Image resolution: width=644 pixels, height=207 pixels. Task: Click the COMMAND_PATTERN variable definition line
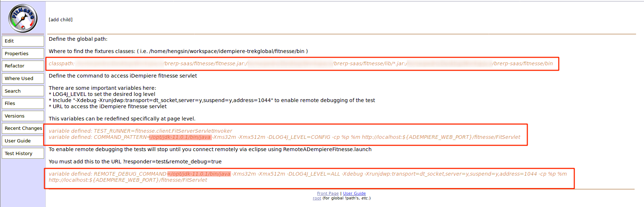pyautogui.click(x=285, y=137)
